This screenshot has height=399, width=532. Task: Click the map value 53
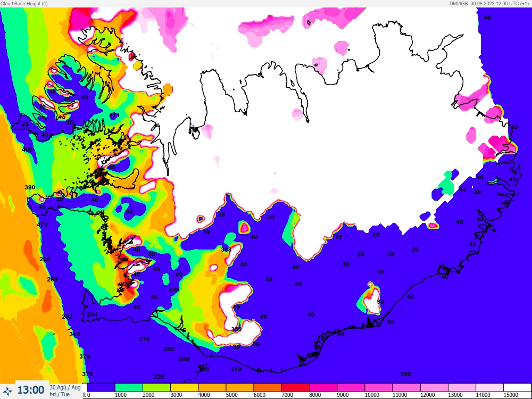tap(129, 212)
